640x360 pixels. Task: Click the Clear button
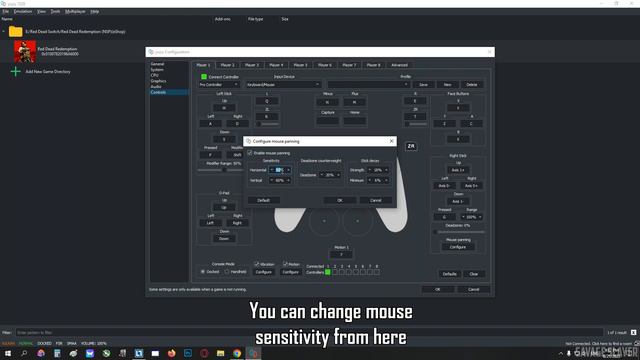point(473,274)
